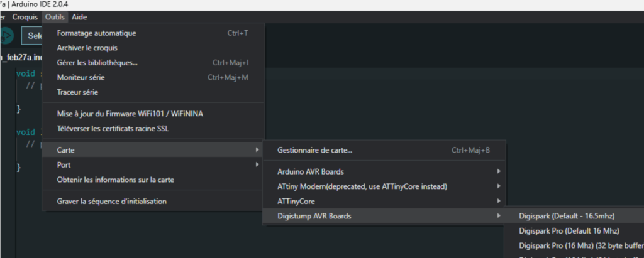The image size is (644, 258).
Task: Choose Téléverser les certificats racine SSL
Action: pos(113,129)
